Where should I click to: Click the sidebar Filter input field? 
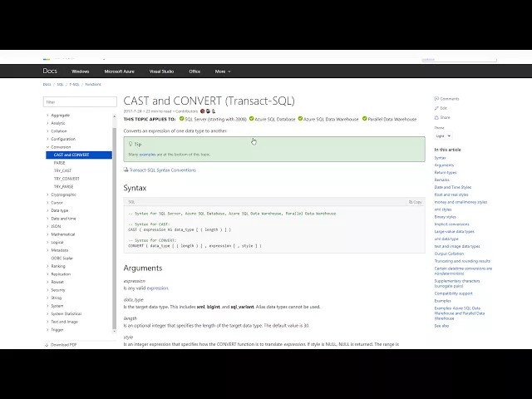[x=80, y=101]
